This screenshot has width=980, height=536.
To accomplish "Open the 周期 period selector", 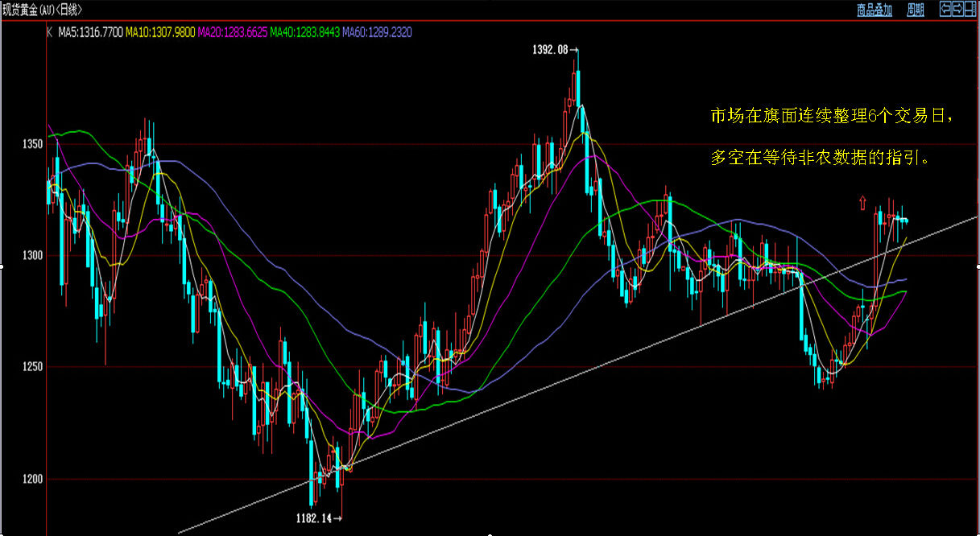I will tap(916, 10).
